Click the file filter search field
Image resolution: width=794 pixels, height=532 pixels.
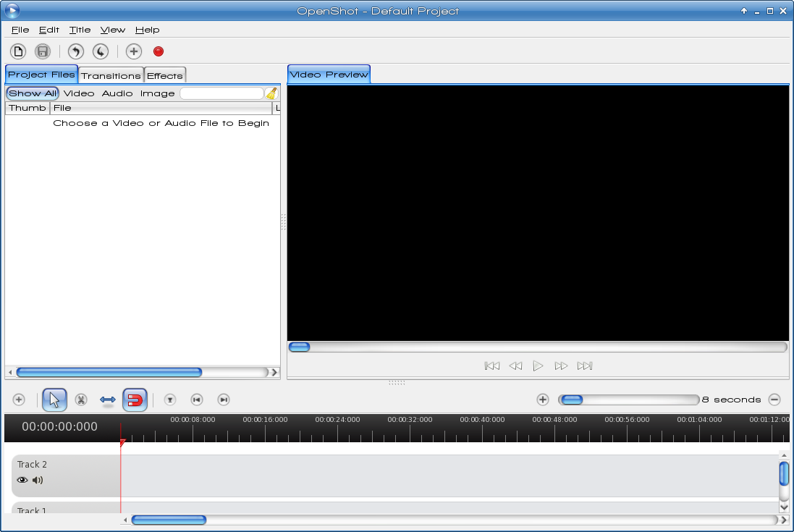[x=221, y=93]
